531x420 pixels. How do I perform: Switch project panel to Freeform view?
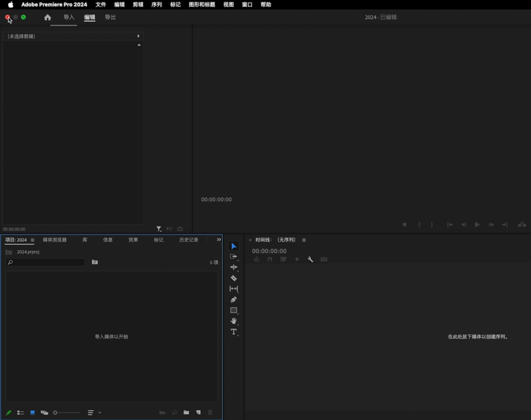pos(44,413)
